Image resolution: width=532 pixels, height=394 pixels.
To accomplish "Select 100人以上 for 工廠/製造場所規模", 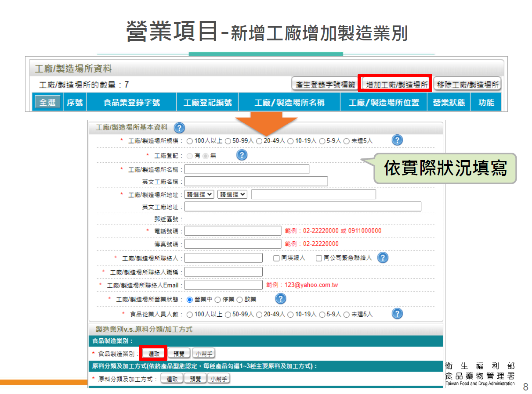I will [x=189, y=141].
